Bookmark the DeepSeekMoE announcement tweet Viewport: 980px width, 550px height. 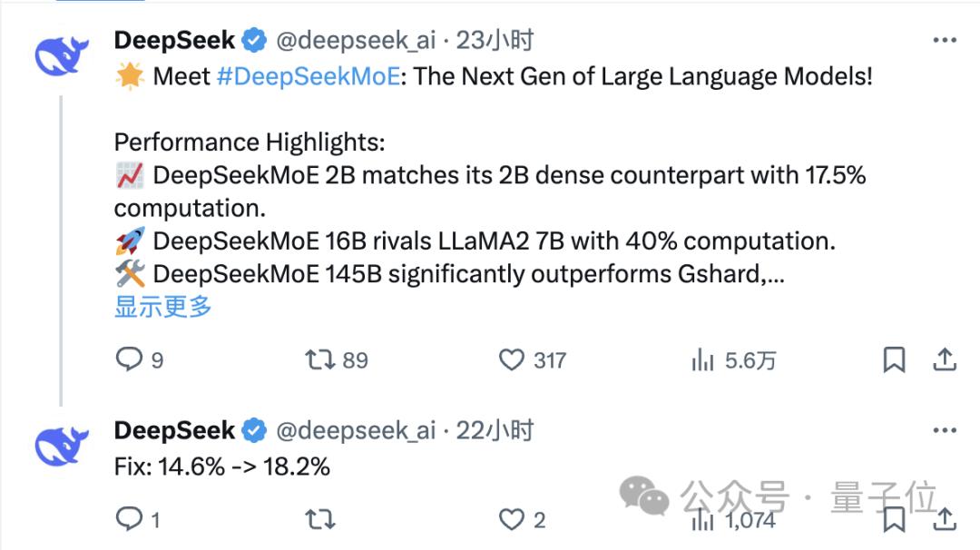(895, 360)
